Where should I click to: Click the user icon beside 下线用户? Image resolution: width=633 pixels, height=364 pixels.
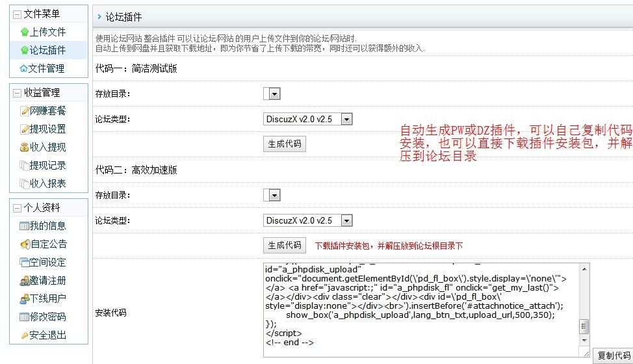coord(24,298)
